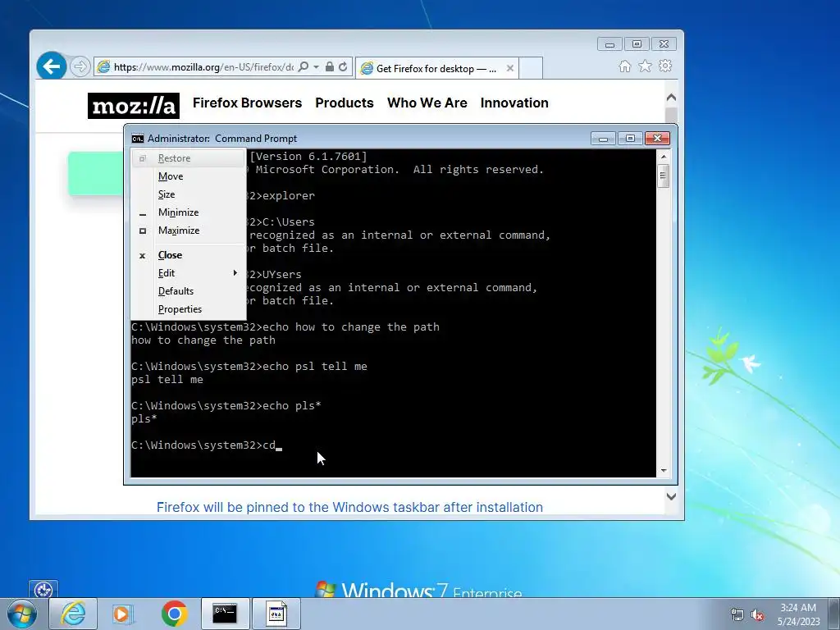The width and height of the screenshot is (840, 630).
Task: Open Favorites star icon in Internet Explorer
Action: 645,66
